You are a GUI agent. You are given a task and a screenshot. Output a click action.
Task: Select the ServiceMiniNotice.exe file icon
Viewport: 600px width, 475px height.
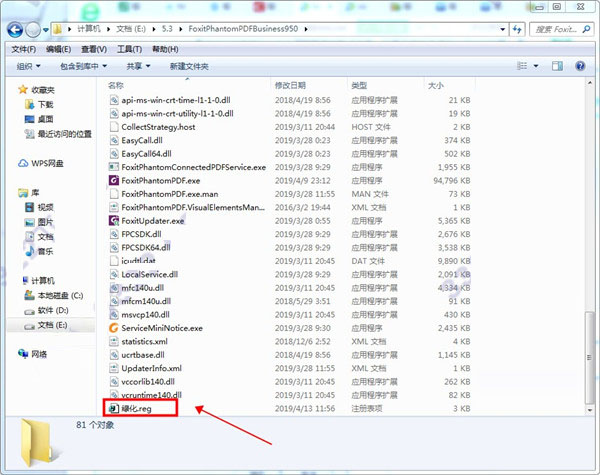click(114, 328)
